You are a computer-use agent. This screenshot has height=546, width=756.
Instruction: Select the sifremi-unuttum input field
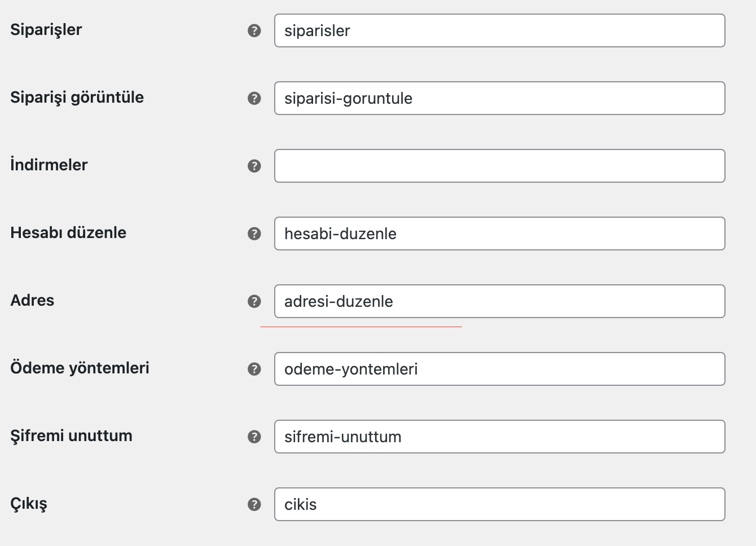click(x=499, y=437)
